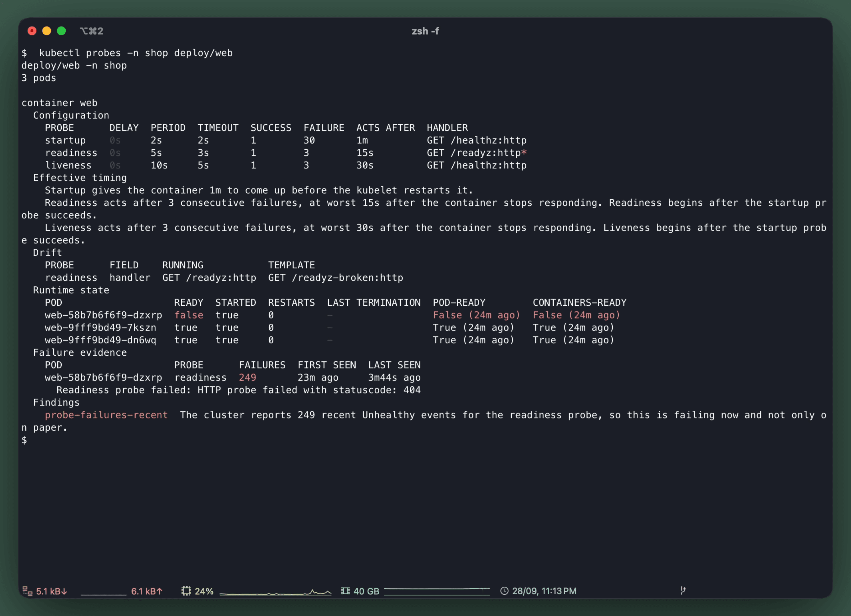This screenshot has width=851, height=616.
Task: Click pod name 'web-9fff9bd49-dn6wq'
Action: [x=100, y=340]
